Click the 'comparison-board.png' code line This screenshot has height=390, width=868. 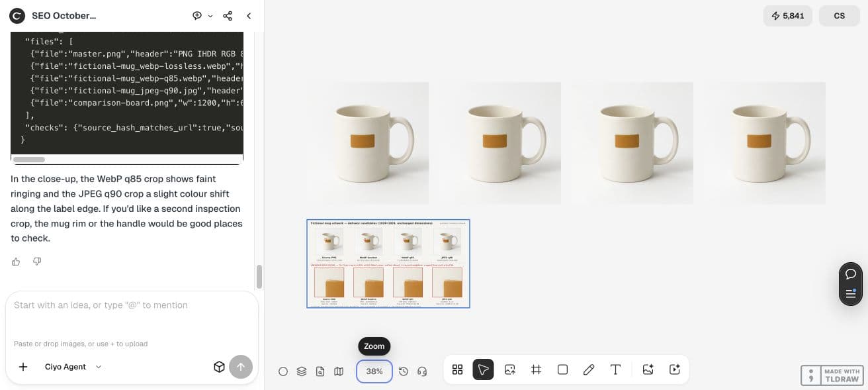tap(136, 103)
